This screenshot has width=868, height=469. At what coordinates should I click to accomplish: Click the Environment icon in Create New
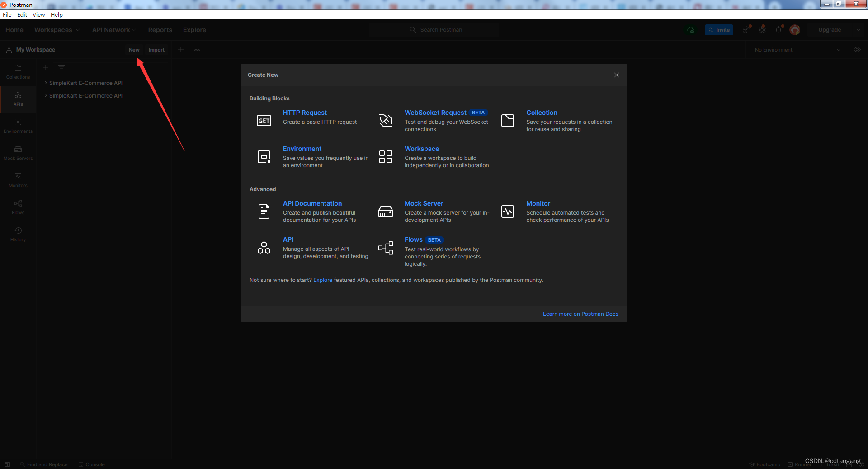[x=264, y=157]
